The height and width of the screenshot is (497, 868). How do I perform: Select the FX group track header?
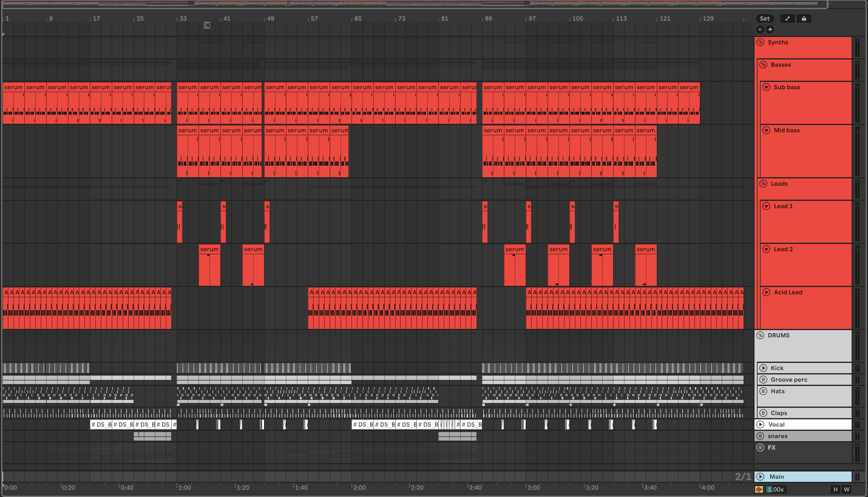(772, 448)
